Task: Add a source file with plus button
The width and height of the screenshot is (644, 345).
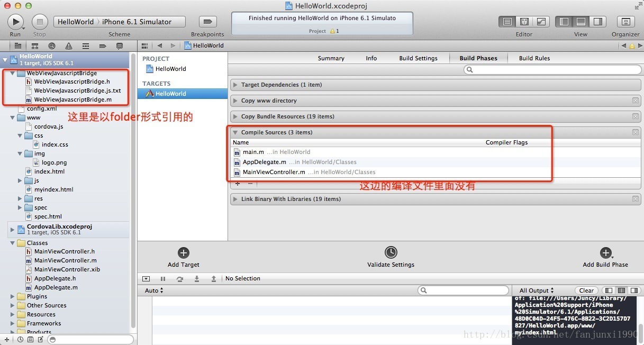Action: [x=238, y=184]
